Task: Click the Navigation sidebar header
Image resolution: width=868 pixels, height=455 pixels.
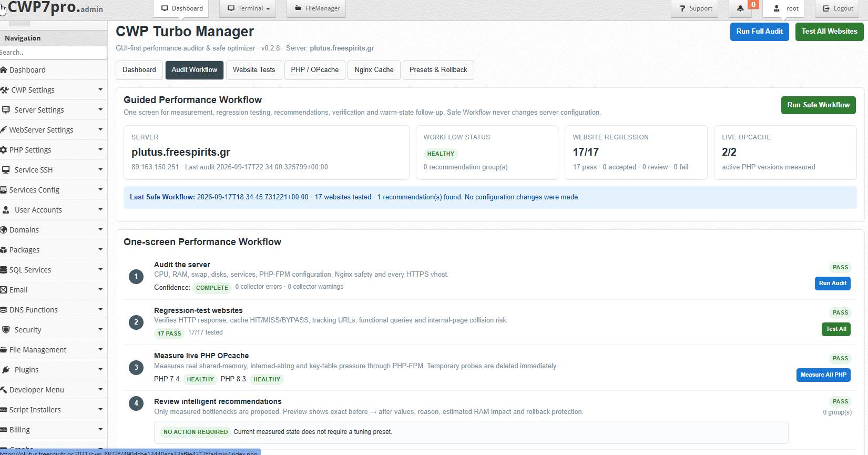Action: click(x=54, y=38)
